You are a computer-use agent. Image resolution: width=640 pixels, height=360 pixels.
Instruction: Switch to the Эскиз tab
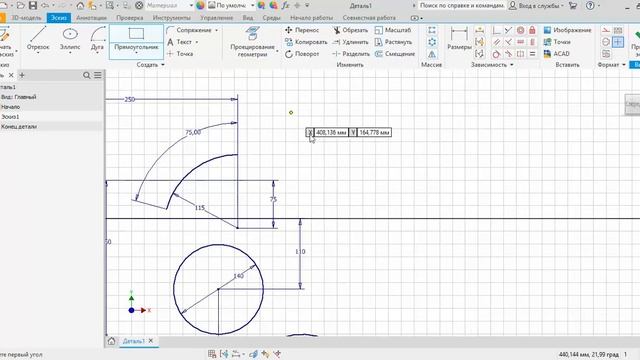coord(59,18)
